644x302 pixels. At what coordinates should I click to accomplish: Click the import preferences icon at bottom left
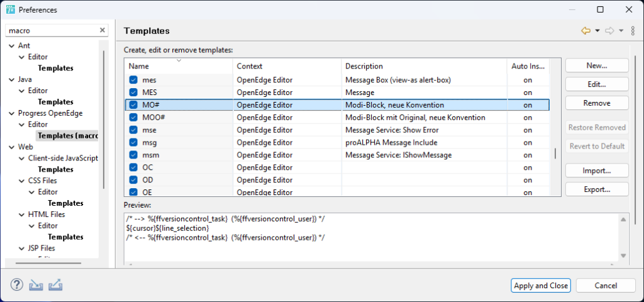click(x=36, y=285)
